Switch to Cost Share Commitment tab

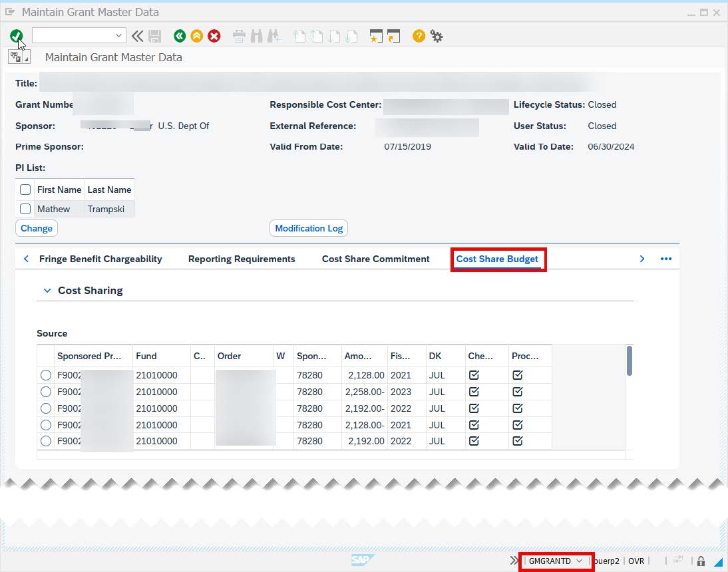[375, 259]
